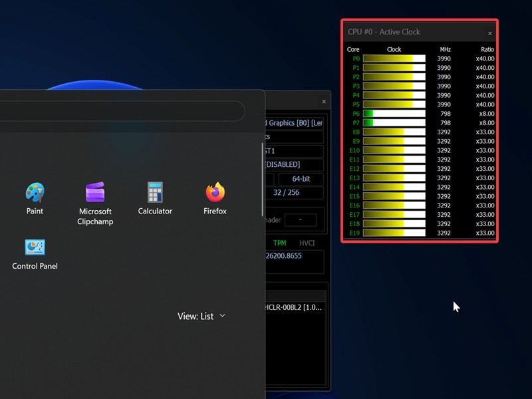Click the HCLR-00BL2 drive entry

pyautogui.click(x=293, y=307)
